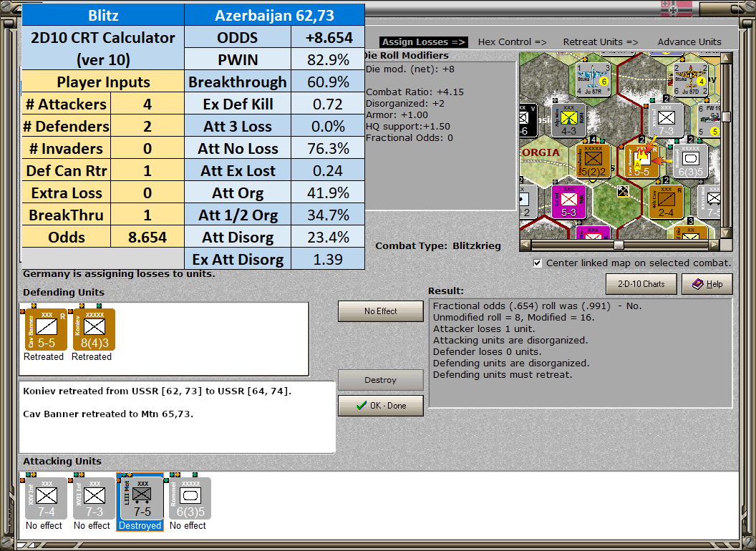The height and width of the screenshot is (551, 756).
Task: Open Help for combat resolution
Action: (x=707, y=284)
